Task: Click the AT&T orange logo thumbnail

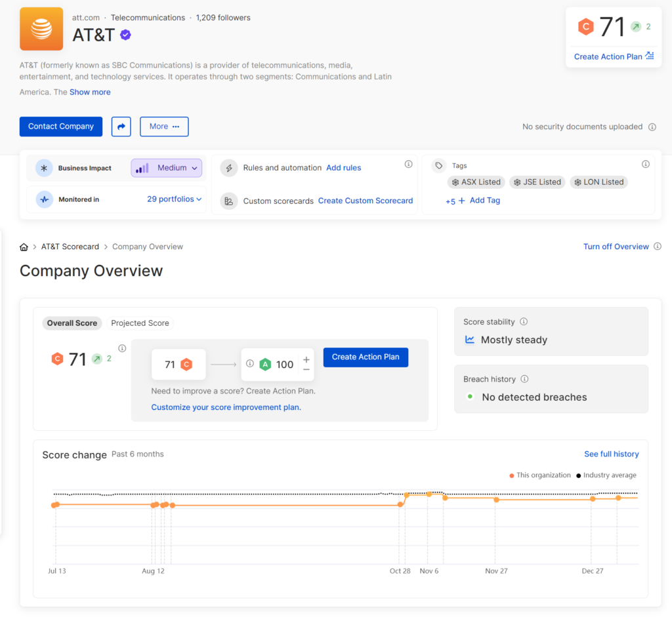Action: click(41, 29)
